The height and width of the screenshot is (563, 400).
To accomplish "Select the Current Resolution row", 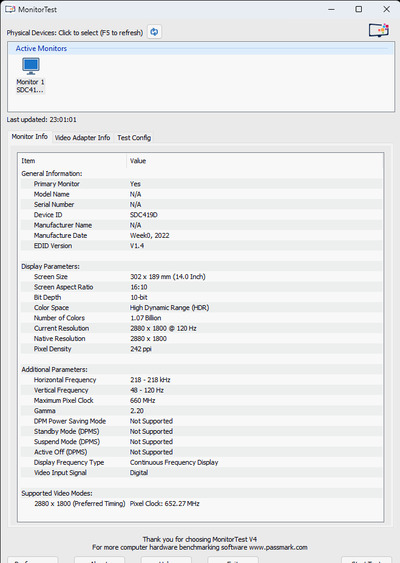I will [x=201, y=328].
